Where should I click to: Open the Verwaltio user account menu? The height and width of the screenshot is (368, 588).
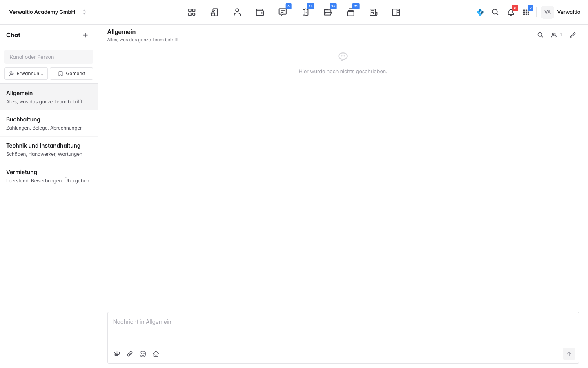tap(561, 12)
